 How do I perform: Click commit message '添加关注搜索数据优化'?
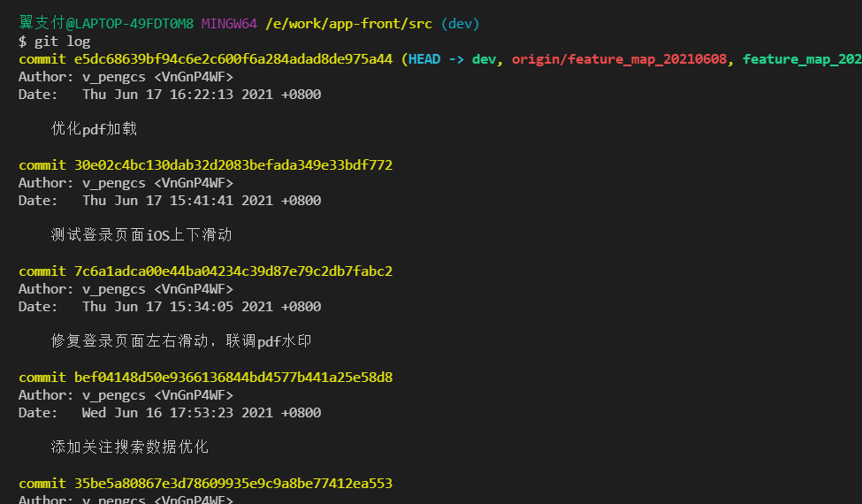130,447
